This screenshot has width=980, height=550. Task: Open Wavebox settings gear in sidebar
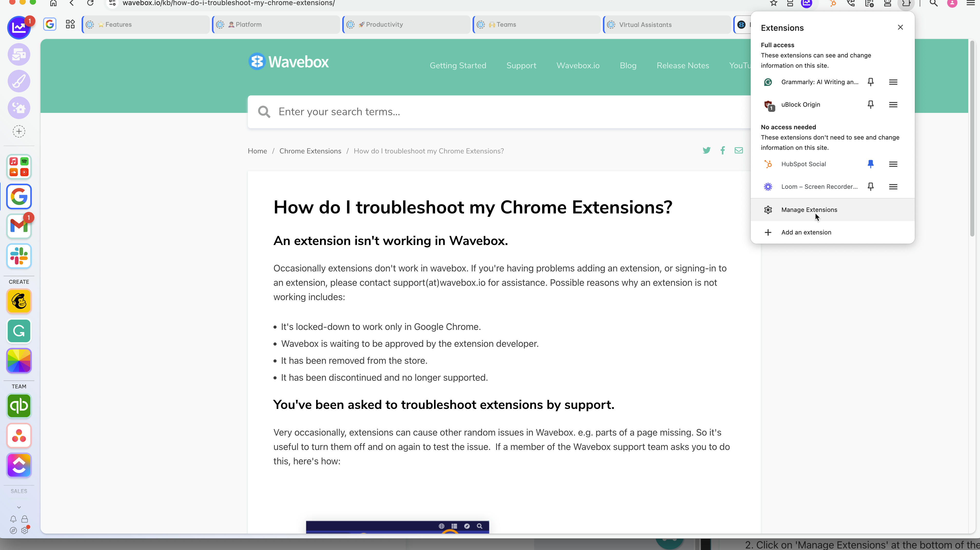pyautogui.click(x=25, y=531)
